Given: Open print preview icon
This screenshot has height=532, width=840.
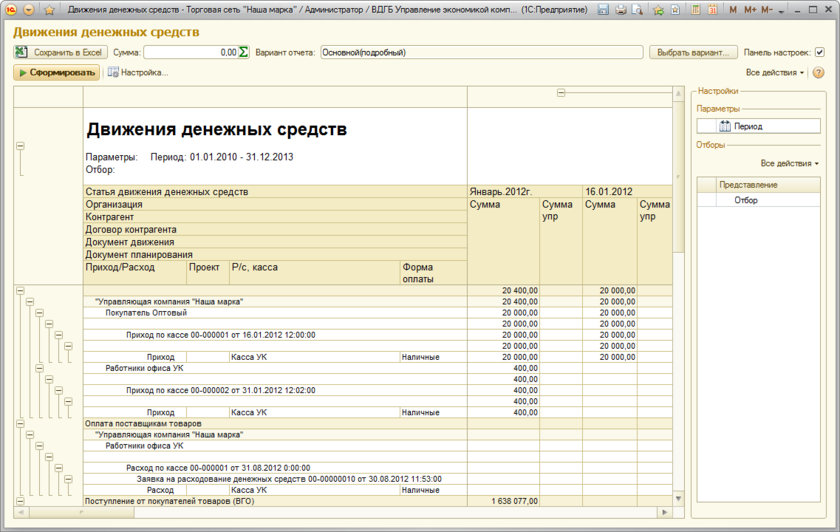Looking at the screenshot, I should pos(637,10).
